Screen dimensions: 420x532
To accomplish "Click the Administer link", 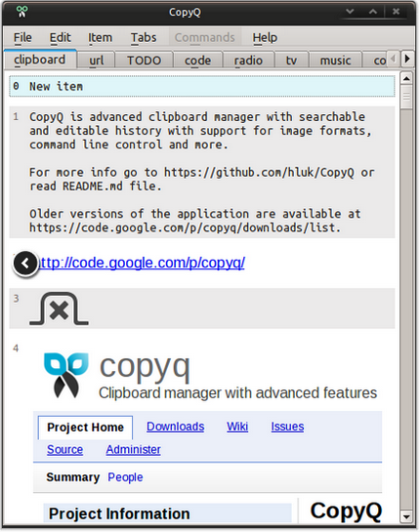I will coord(133,450).
